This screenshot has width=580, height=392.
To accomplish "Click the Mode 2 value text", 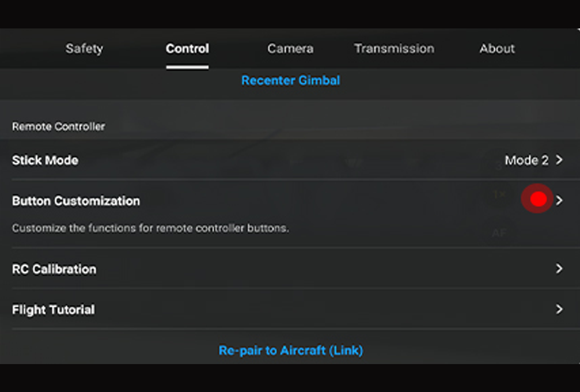I will 526,160.
